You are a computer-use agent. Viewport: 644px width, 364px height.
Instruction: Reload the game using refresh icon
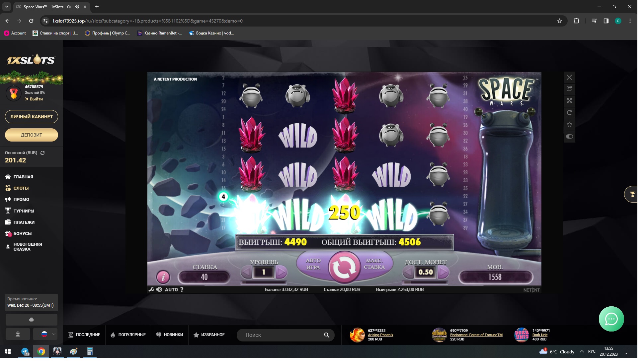point(569,113)
